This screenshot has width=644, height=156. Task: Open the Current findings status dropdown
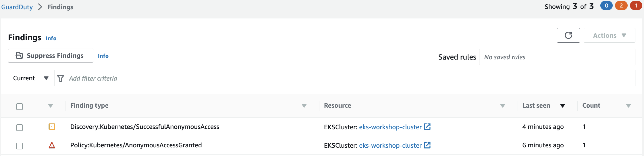tap(31, 78)
